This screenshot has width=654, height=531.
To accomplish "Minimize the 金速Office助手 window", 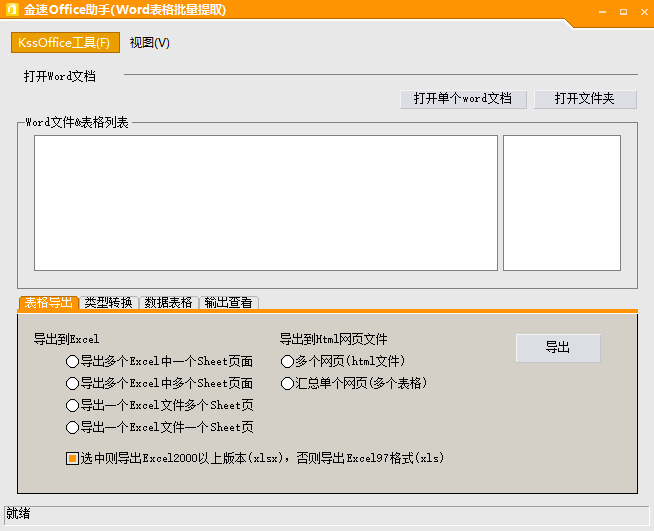I will (x=602, y=12).
